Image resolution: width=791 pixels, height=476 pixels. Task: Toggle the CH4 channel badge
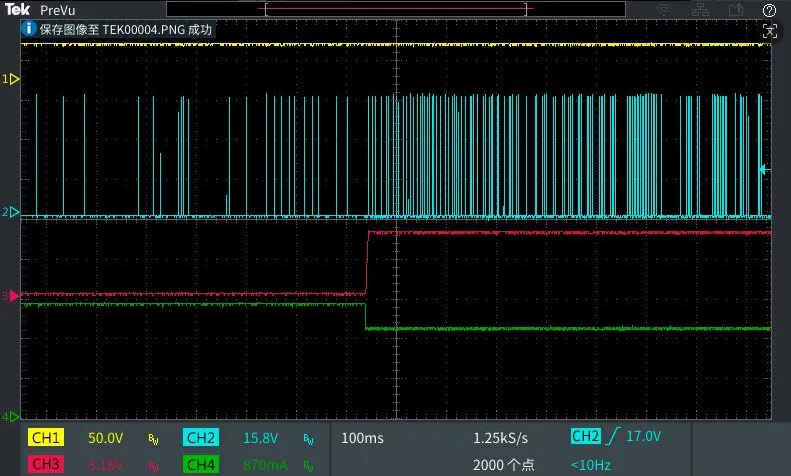pyautogui.click(x=201, y=464)
